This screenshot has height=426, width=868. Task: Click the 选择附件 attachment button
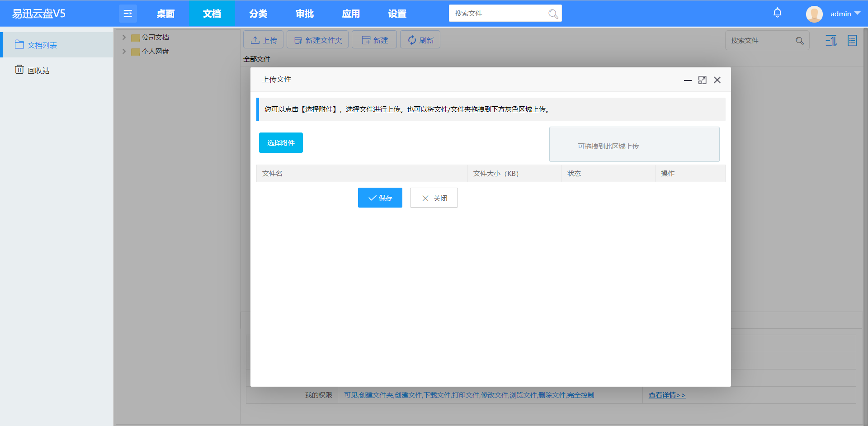click(280, 142)
